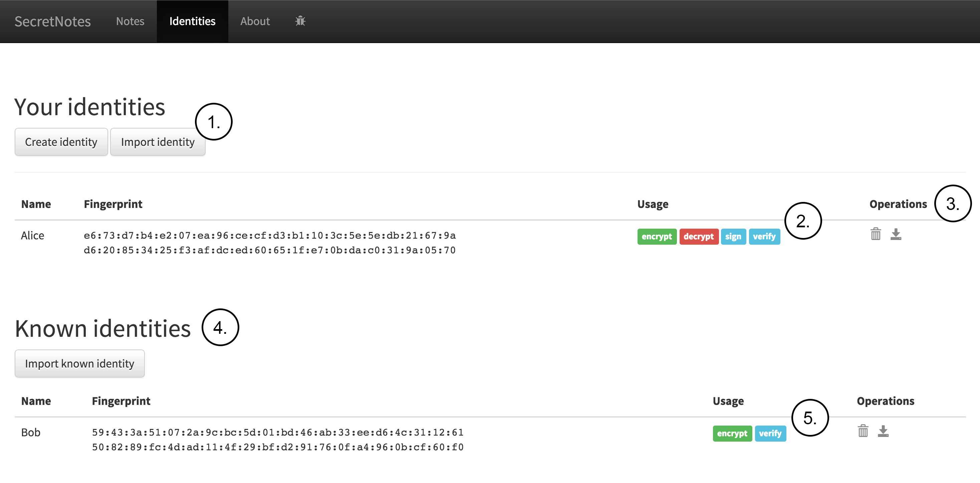The width and height of the screenshot is (980, 483).
Task: Download Bob identity via export icon
Action: click(883, 431)
